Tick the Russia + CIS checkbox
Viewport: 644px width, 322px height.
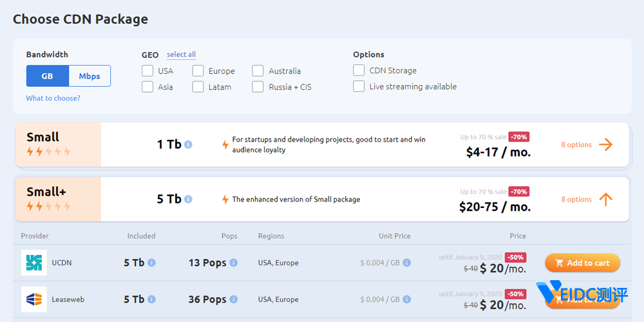258,87
